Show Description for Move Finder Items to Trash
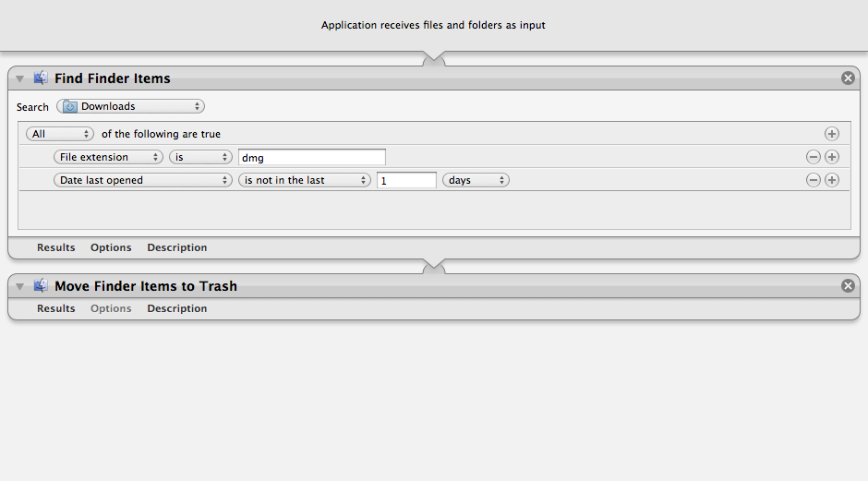This screenshot has width=868, height=481. [x=177, y=309]
